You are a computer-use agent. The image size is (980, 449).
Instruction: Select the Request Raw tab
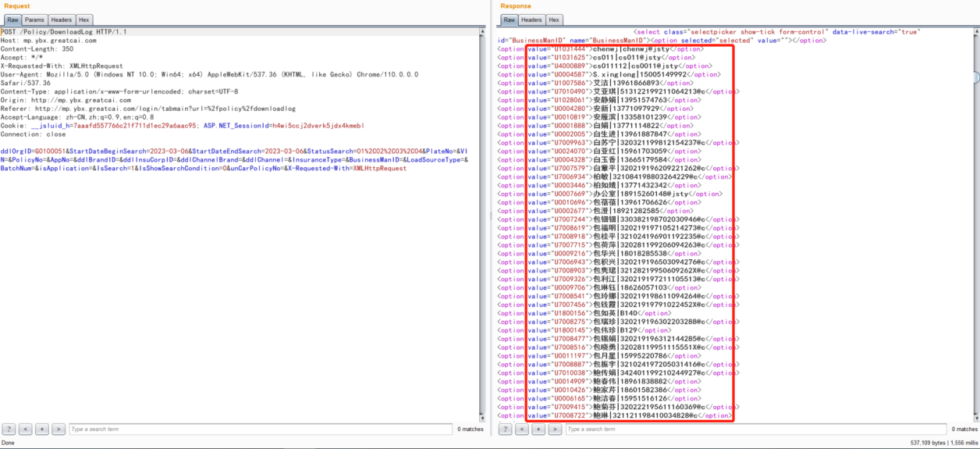[x=12, y=20]
